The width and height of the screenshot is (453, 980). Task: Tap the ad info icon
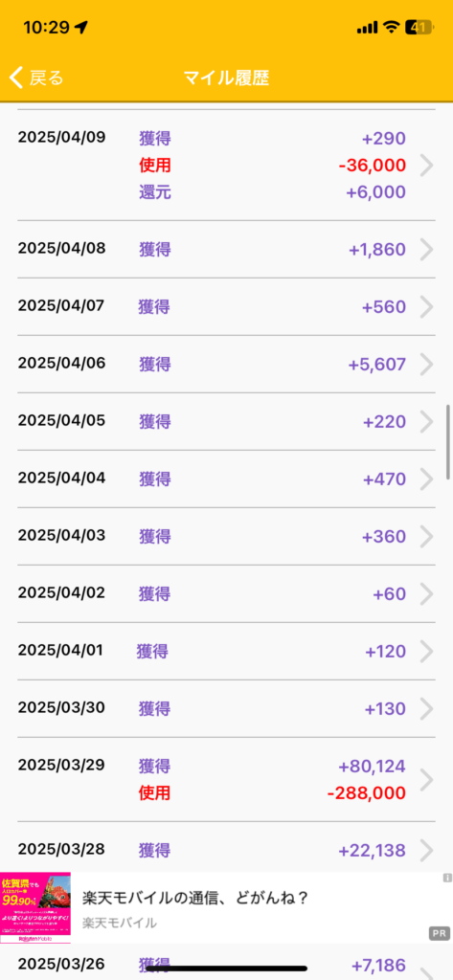point(447,879)
